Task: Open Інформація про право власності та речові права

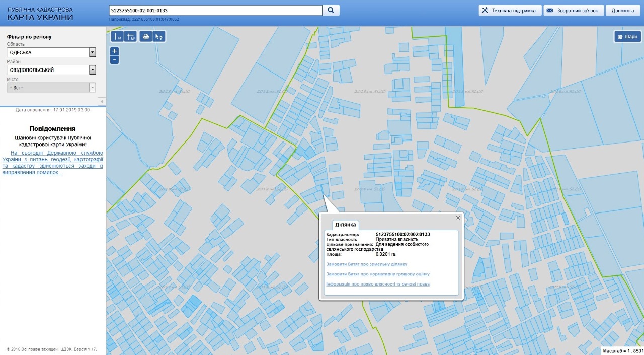Action: (378, 285)
